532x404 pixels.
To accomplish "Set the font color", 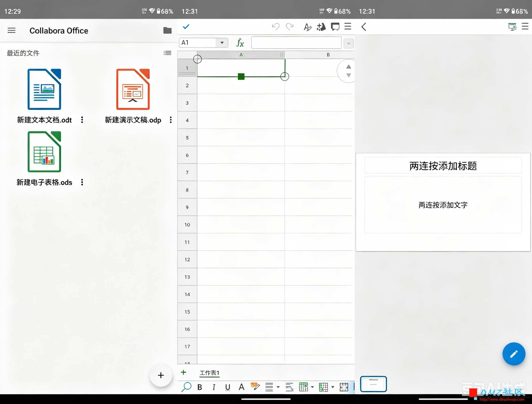I will tap(241, 387).
